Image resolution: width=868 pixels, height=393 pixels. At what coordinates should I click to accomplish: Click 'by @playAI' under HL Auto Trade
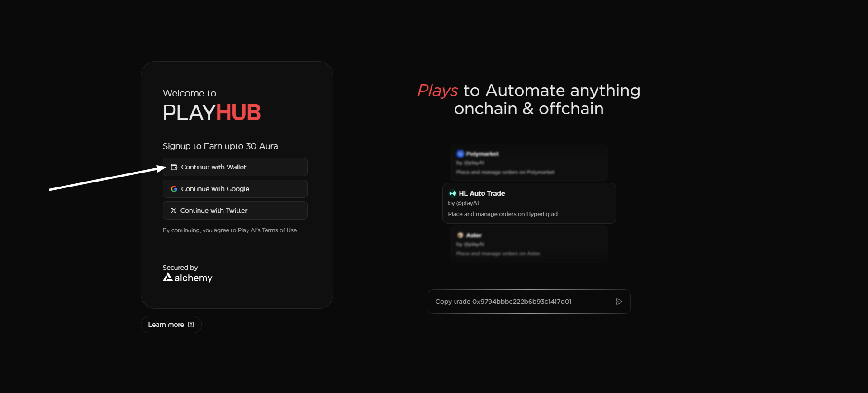click(463, 203)
